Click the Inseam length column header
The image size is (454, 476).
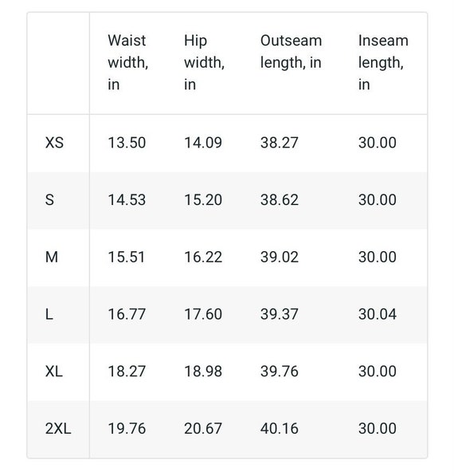[383, 62]
